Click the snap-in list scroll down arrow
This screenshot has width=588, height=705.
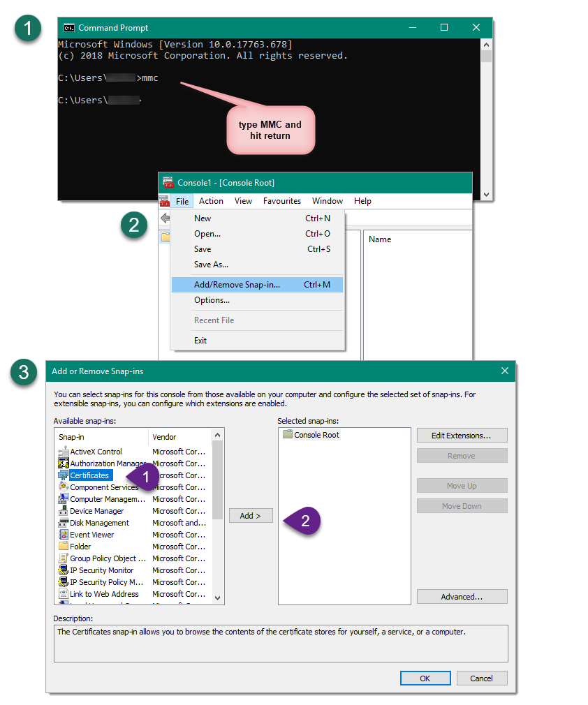(x=218, y=598)
